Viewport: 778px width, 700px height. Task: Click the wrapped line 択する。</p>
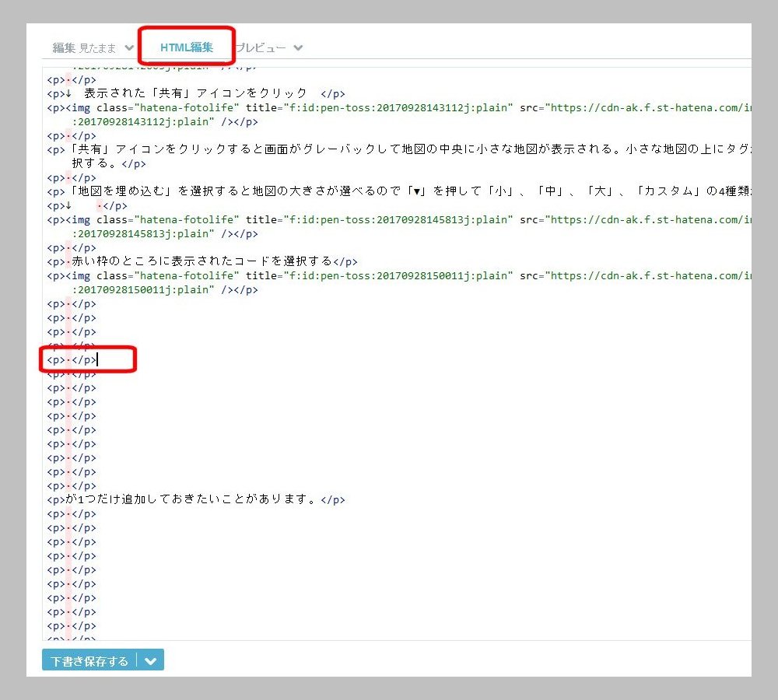point(109,163)
